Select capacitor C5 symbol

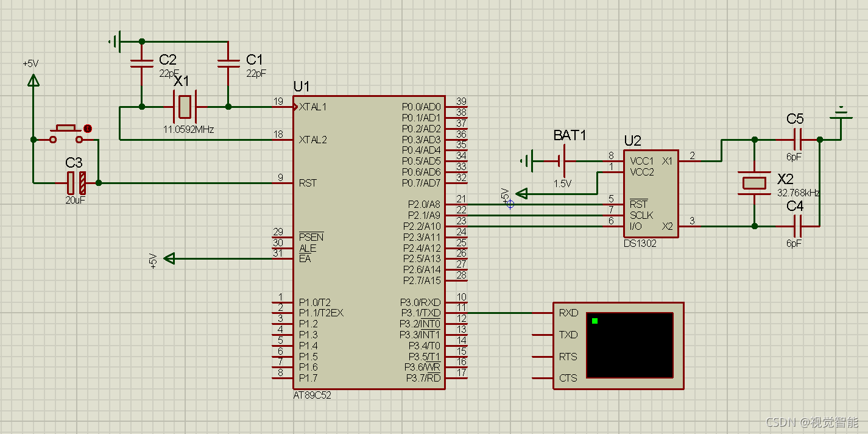(x=797, y=139)
